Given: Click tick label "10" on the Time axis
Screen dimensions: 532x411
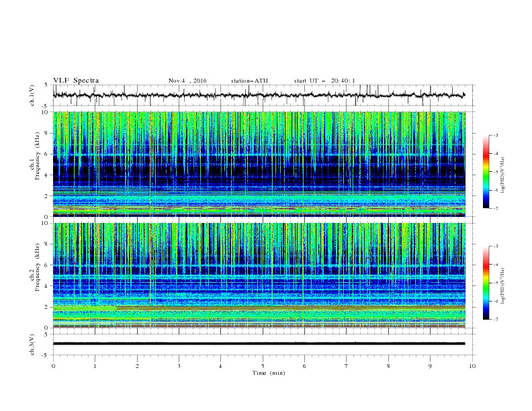Looking at the screenshot, I should [472, 366].
